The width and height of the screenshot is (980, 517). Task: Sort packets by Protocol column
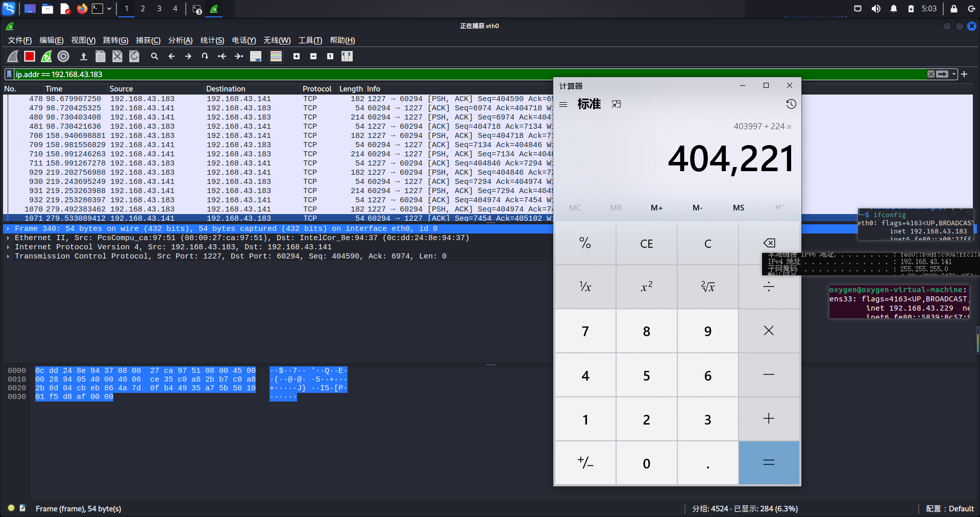[319, 89]
